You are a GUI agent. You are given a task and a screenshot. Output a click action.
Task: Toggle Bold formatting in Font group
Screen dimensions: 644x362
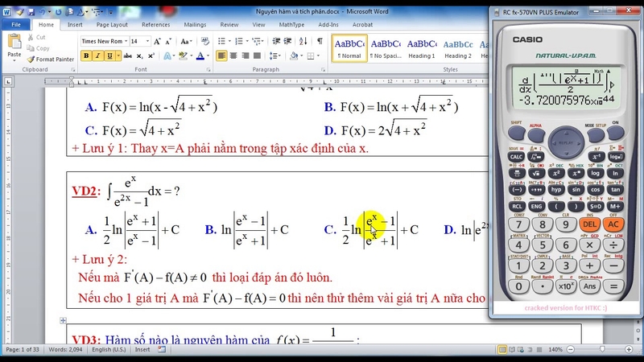point(86,56)
